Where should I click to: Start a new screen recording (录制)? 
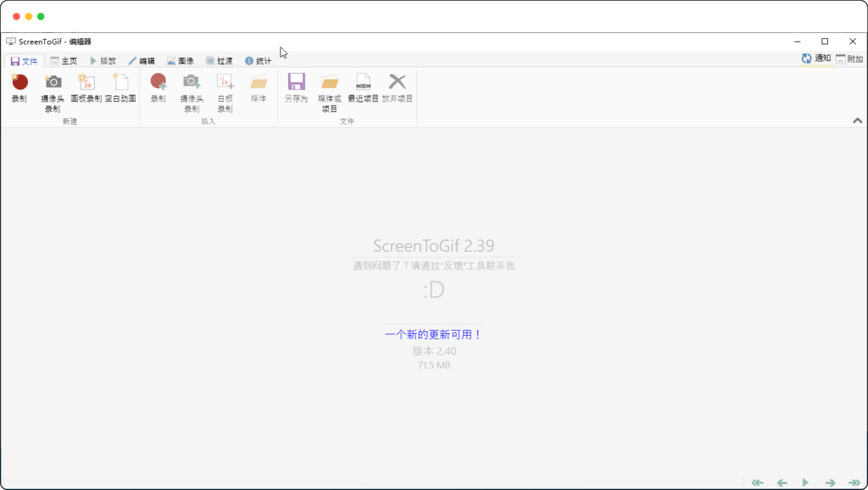click(19, 82)
